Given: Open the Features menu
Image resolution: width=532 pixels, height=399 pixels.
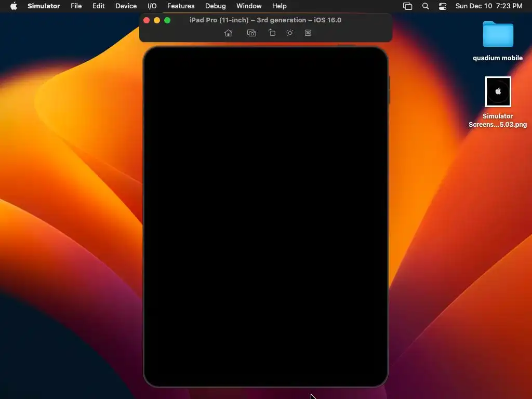Looking at the screenshot, I should 181,6.
